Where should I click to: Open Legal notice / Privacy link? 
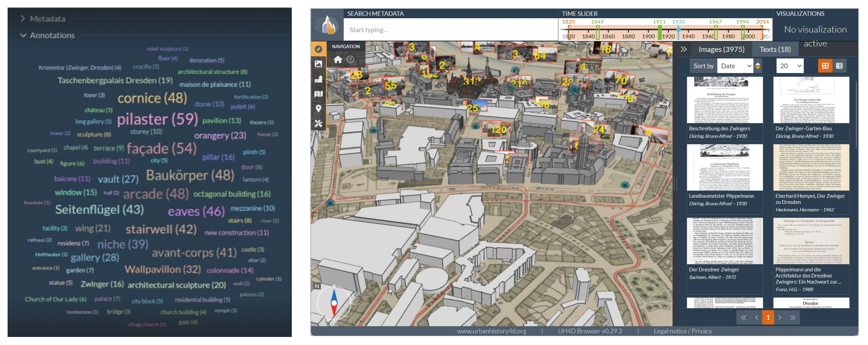683,331
